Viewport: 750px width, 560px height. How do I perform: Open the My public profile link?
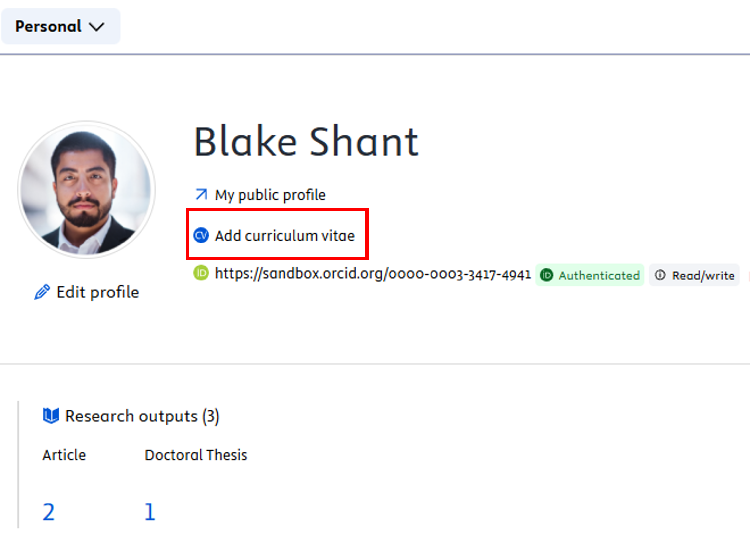point(270,195)
